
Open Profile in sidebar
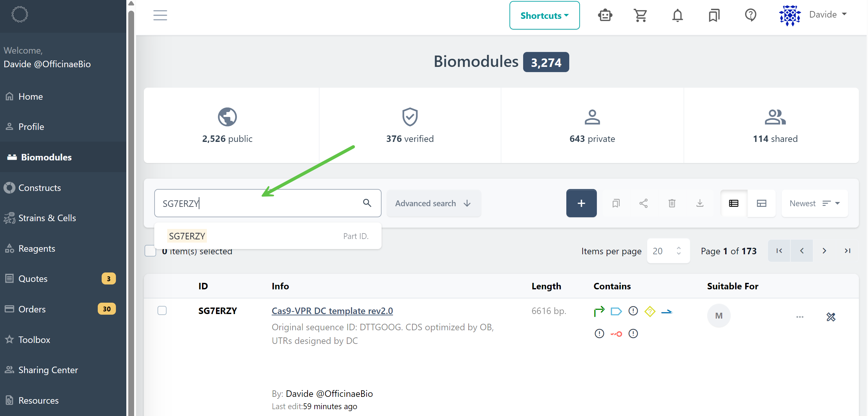[x=63, y=127]
